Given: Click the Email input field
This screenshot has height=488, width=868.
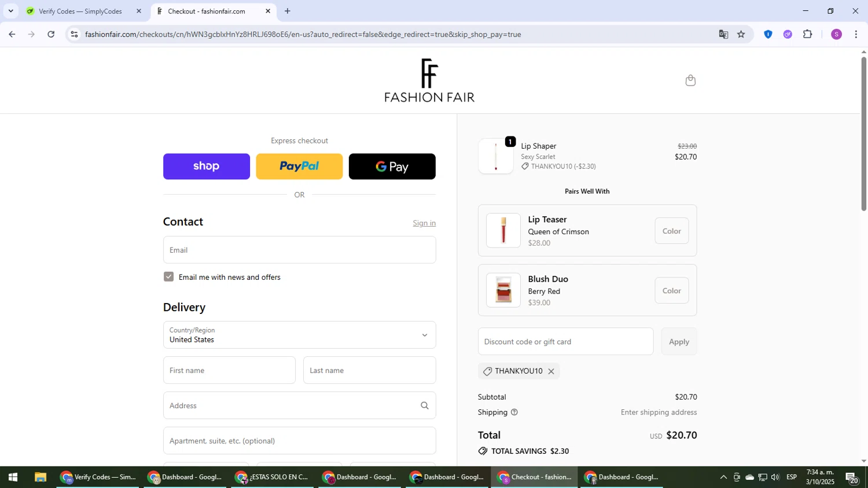Looking at the screenshot, I should (299, 250).
